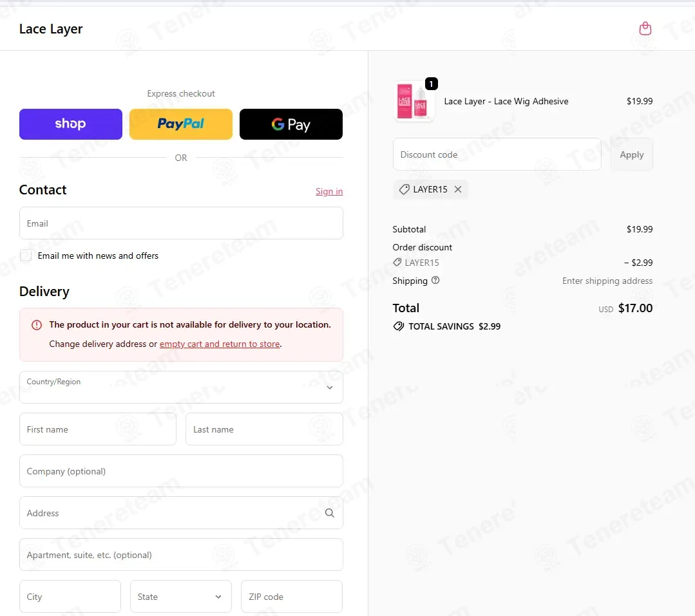
Task: Open the Country/Region dropdown
Action: coord(181,387)
